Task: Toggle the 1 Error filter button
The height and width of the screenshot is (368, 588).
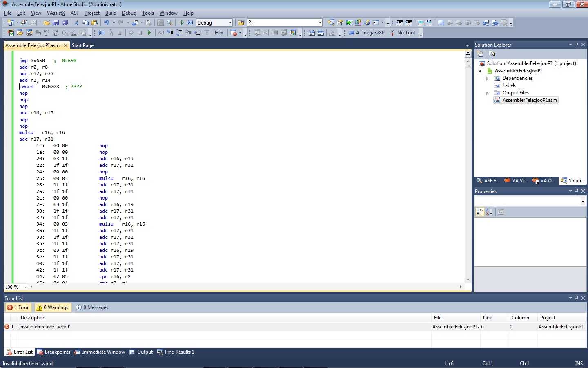Action: pos(18,307)
